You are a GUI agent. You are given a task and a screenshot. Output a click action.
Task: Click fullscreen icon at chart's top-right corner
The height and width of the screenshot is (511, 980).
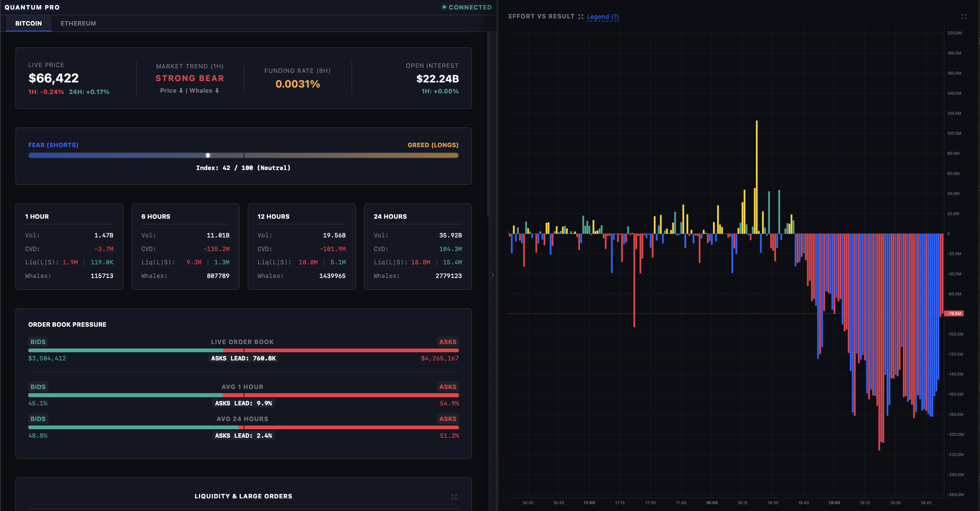964,17
